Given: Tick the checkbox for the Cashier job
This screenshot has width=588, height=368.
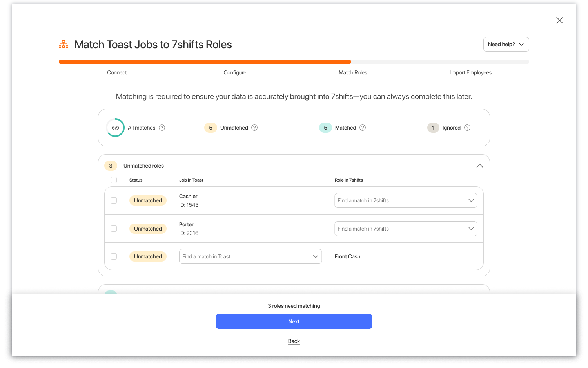Looking at the screenshot, I should (x=114, y=200).
